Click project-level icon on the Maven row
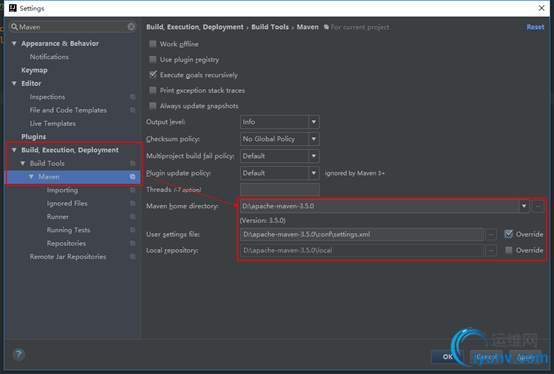Image resolution: width=554 pixels, height=374 pixels. 132,177
